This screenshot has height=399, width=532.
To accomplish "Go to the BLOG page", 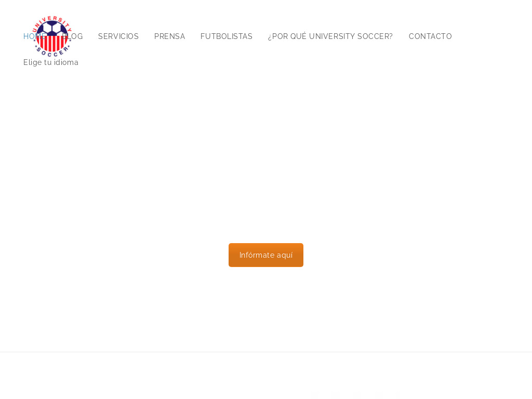I will click(76, 37).
